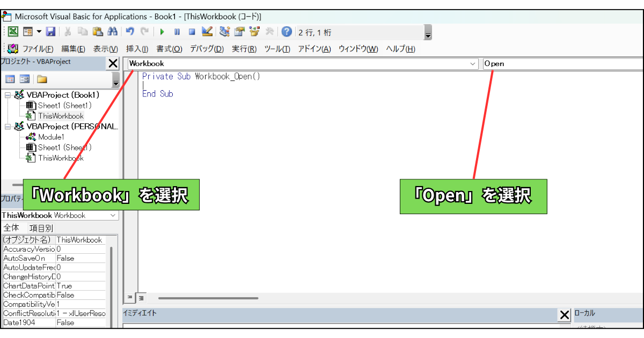Click the Redo arrow icon
Image resolution: width=644 pixels, height=338 pixels.
pyautogui.click(x=145, y=32)
